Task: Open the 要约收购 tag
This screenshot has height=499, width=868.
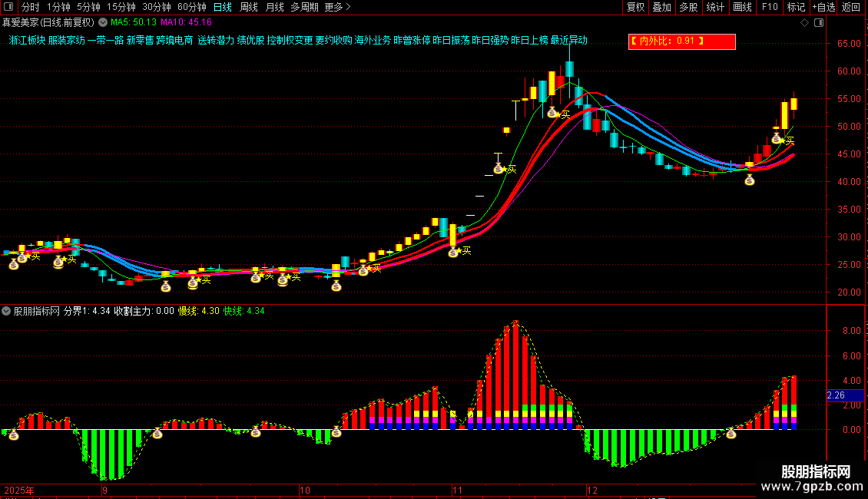Action: (x=334, y=41)
